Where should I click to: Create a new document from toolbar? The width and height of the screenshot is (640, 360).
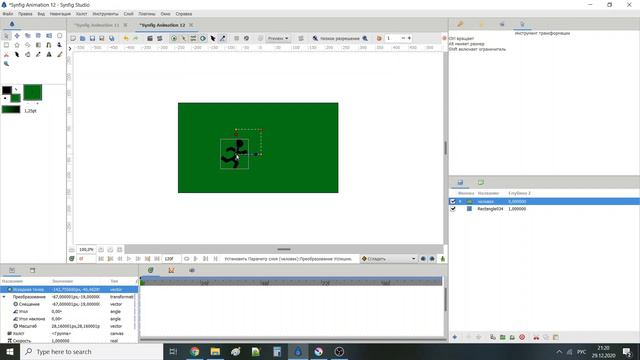(x=73, y=38)
